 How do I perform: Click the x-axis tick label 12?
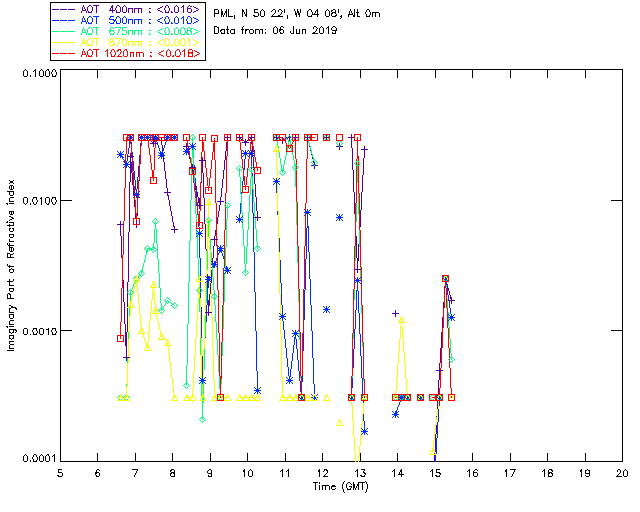coord(322,472)
